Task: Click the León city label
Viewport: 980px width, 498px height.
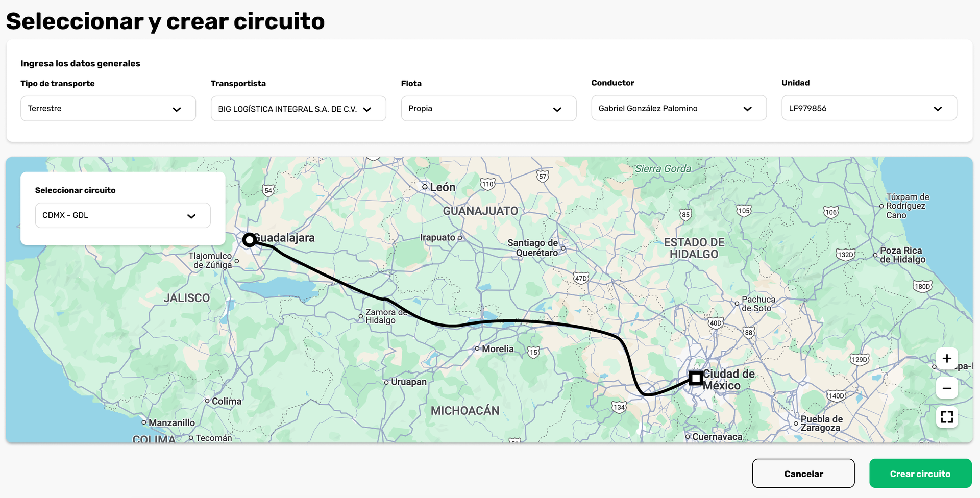Action: pos(443,187)
